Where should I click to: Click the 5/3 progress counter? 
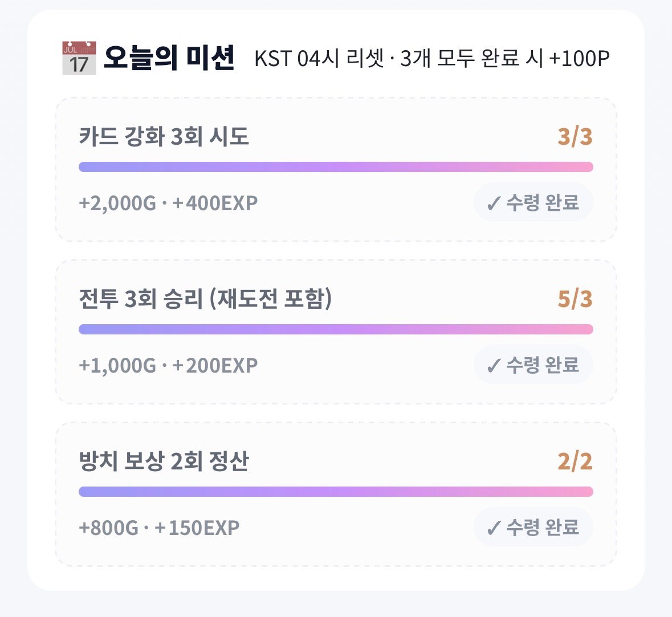[x=575, y=299]
